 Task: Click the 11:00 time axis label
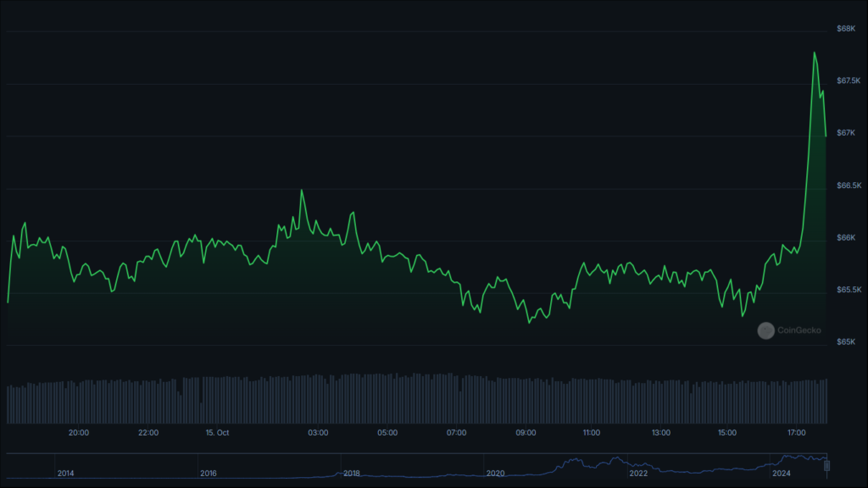point(591,433)
